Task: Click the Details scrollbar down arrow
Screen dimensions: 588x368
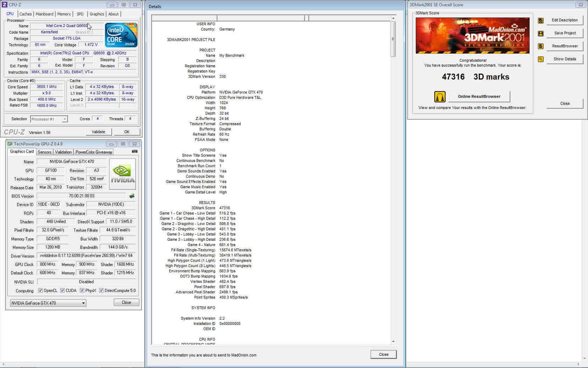Action: point(393,342)
